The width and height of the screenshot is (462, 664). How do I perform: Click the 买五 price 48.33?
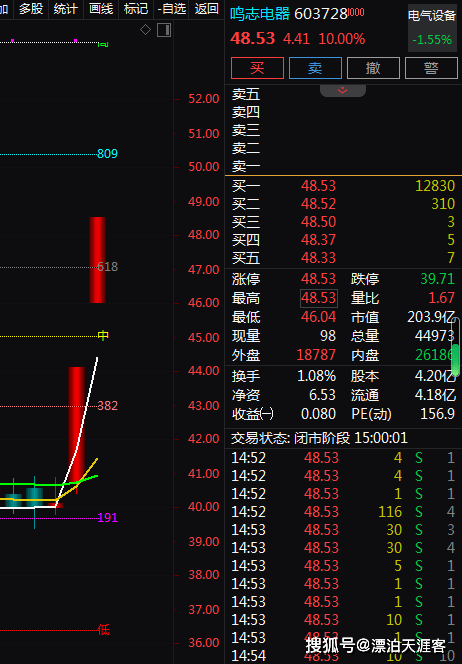tap(318, 257)
